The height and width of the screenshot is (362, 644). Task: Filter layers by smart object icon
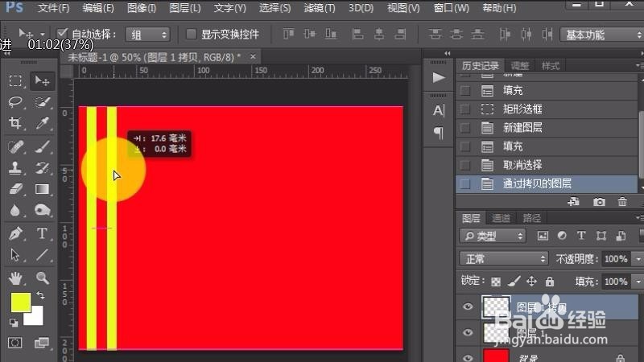[621, 236]
